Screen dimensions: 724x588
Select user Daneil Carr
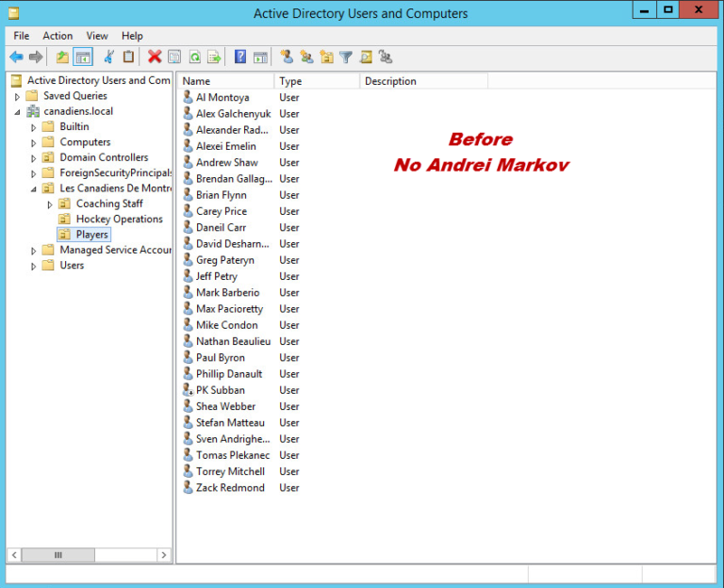[x=221, y=227]
